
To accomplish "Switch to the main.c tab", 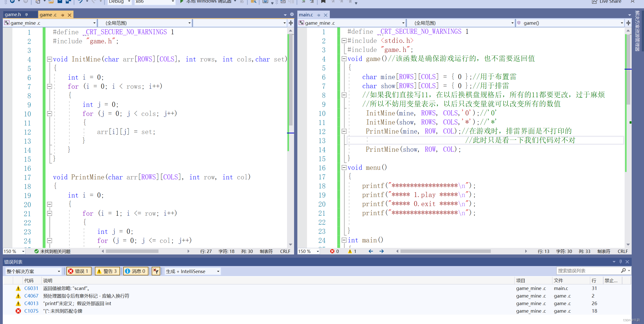I will click(306, 15).
